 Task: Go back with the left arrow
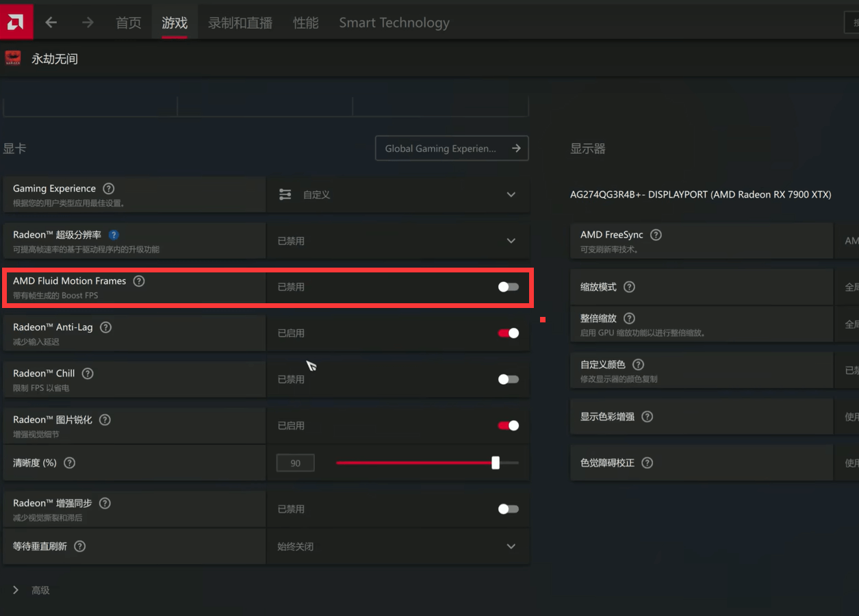pyautogui.click(x=51, y=23)
